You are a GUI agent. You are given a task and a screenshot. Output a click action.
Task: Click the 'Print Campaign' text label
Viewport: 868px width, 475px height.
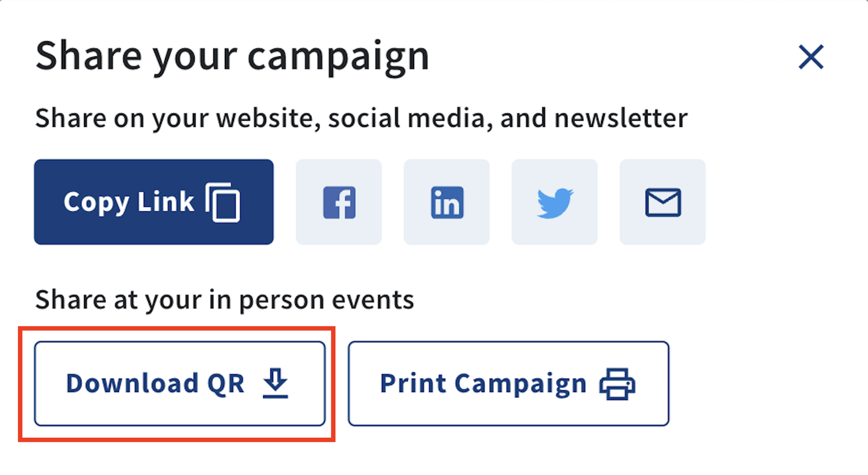click(x=483, y=383)
